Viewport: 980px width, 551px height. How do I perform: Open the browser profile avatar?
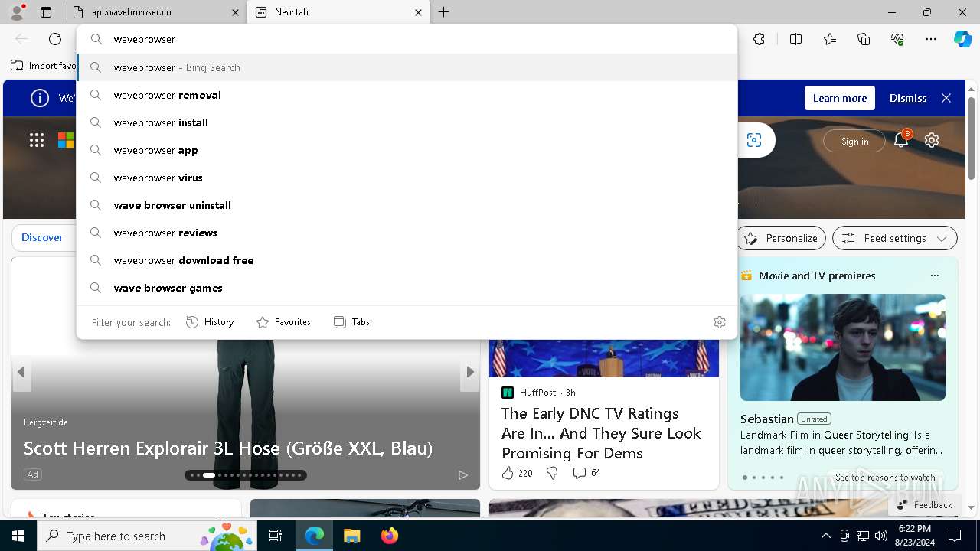17,12
